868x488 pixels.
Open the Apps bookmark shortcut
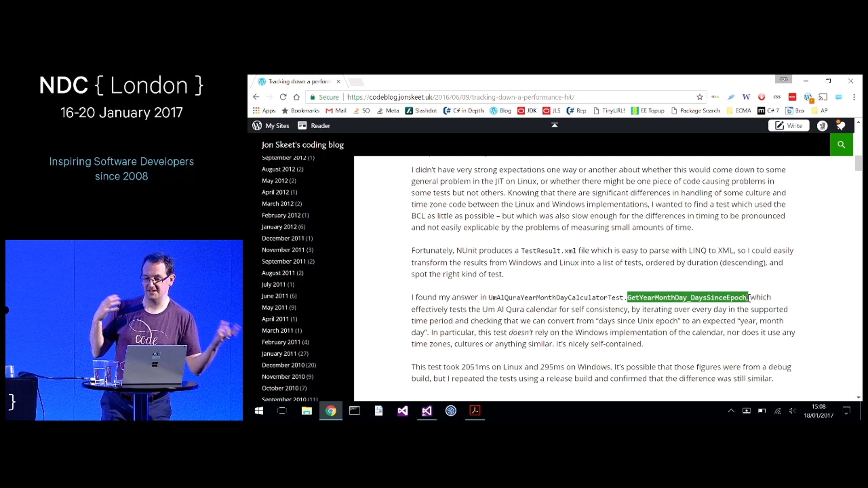point(264,111)
